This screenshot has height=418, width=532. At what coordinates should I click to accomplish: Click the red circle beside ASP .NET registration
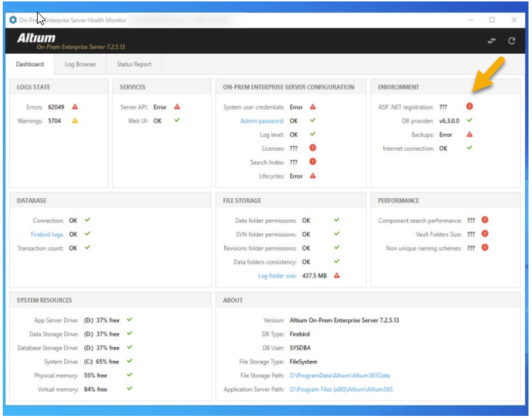coord(470,107)
